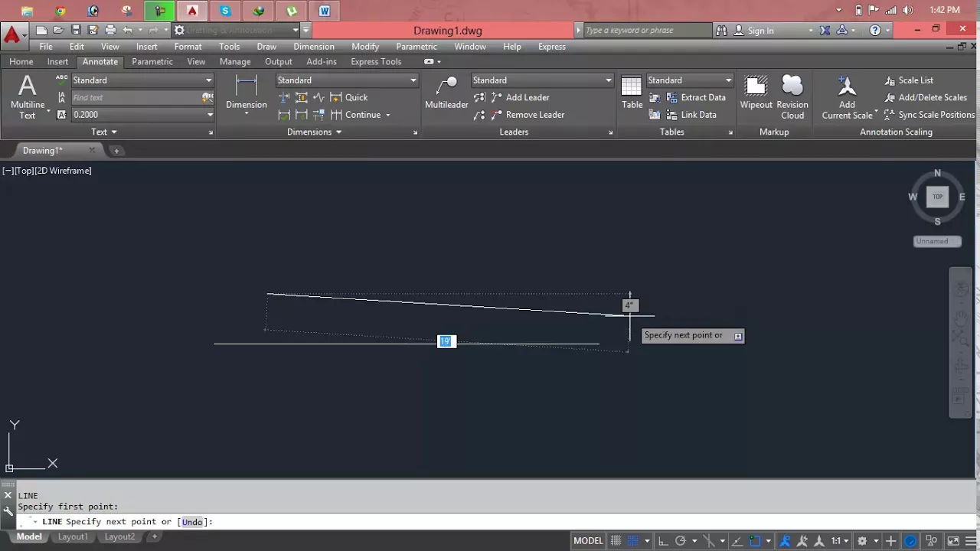Click the Quick dimension button
This screenshot has height=551, width=980.
click(x=349, y=97)
